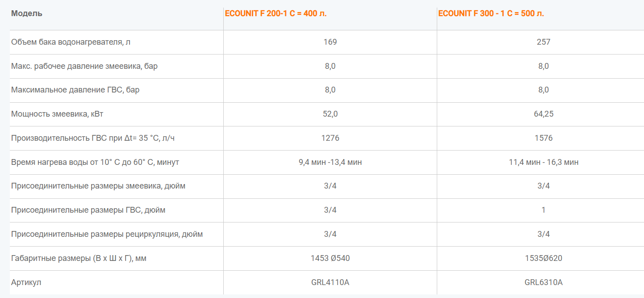The image size is (644, 298).
Task: Click the Мощность змеевика, кВт label
Action: [57, 114]
